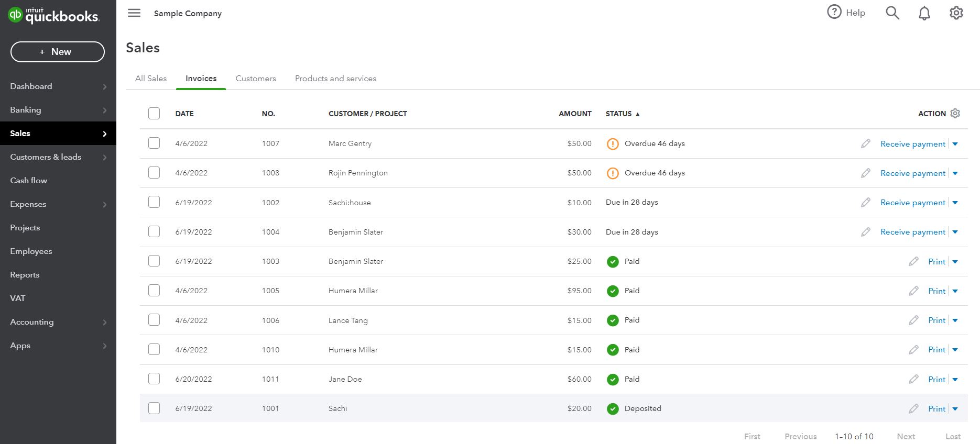Select the checkbox for Marc Gentry invoice
The image size is (980, 444).
pyautogui.click(x=154, y=143)
